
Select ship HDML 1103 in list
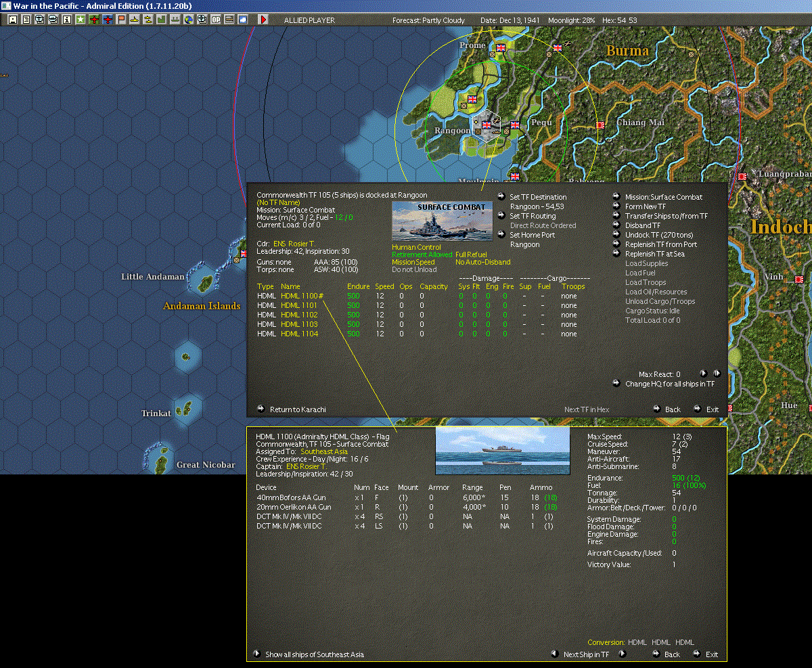click(298, 324)
